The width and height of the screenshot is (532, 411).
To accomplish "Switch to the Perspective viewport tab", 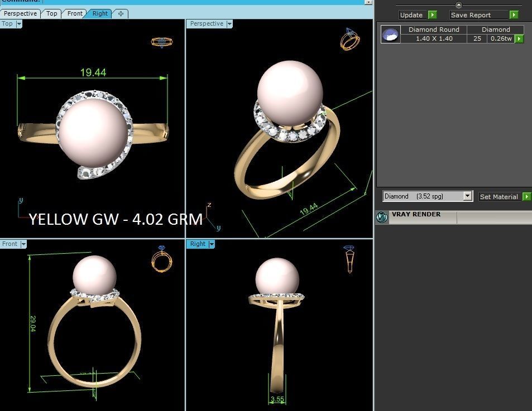I will pyautogui.click(x=20, y=13).
